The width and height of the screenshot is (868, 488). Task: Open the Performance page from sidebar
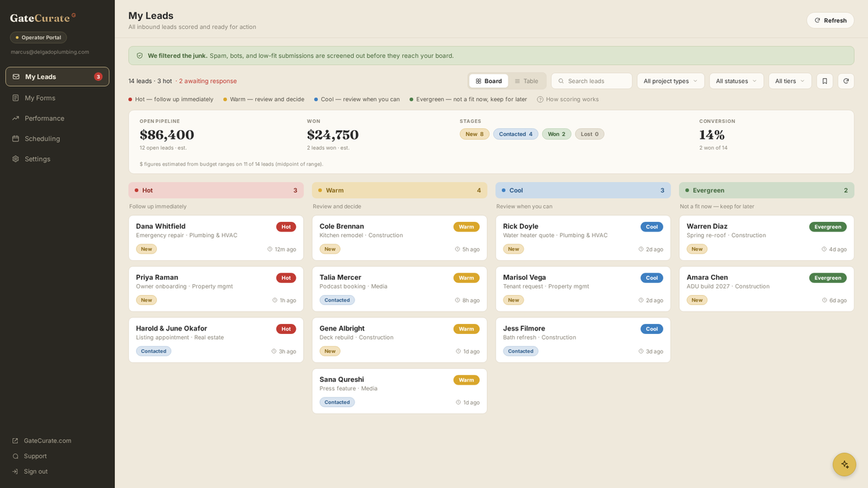click(57, 118)
